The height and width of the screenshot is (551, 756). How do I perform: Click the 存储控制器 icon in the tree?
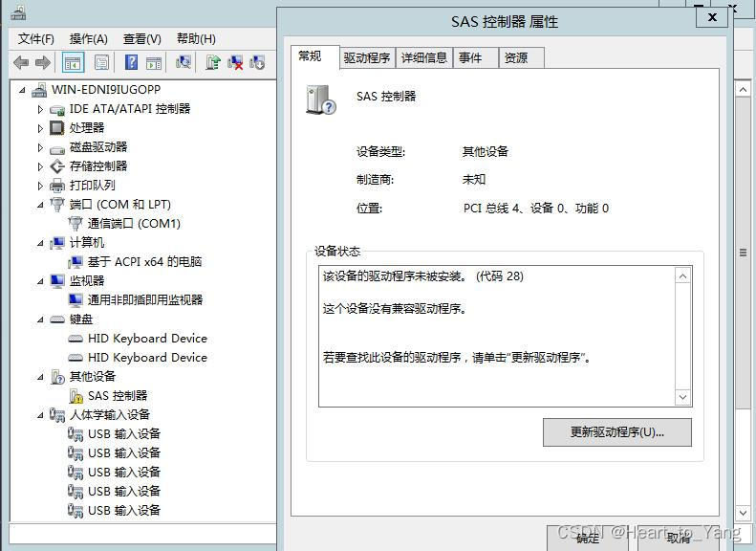(x=57, y=166)
